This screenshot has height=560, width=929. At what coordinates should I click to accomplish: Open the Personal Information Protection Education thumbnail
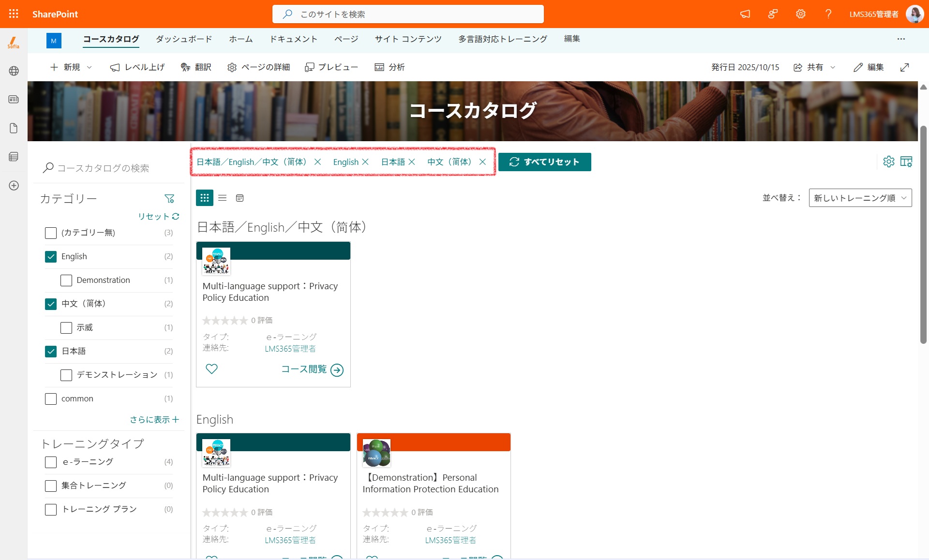point(376,453)
